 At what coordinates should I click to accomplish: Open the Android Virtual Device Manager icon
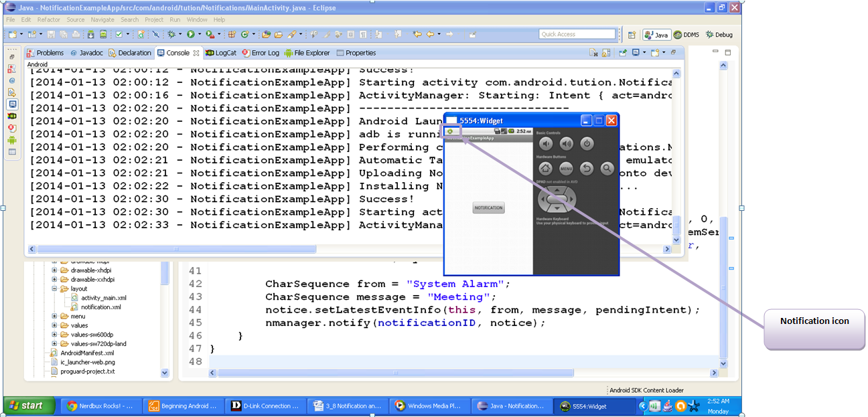coord(103,34)
